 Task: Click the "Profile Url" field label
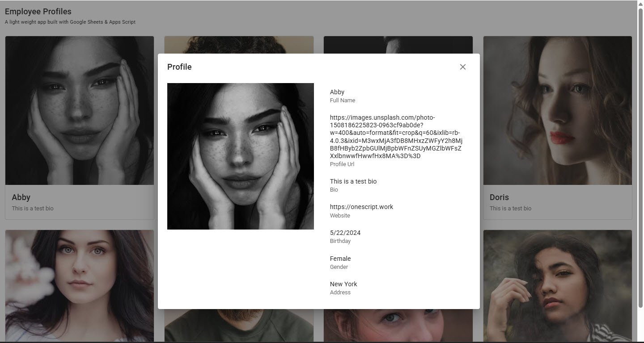click(x=342, y=164)
